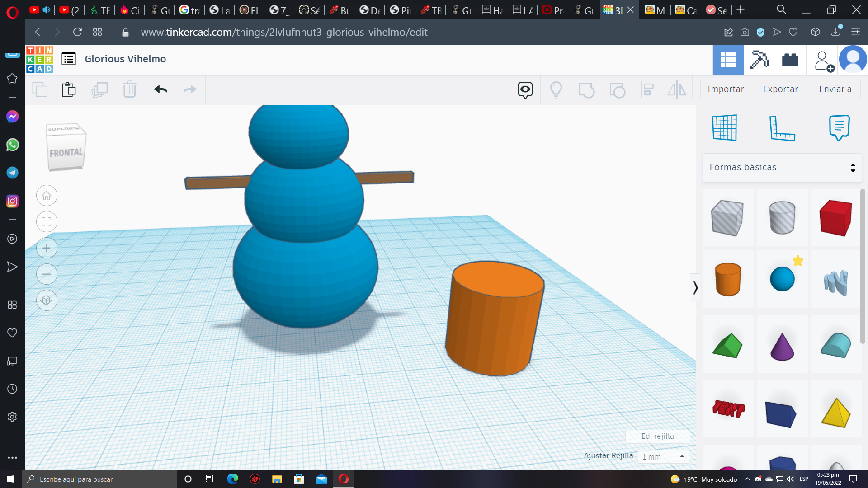The image size is (868, 488).
Task: Click the trash delete icon
Action: click(129, 89)
